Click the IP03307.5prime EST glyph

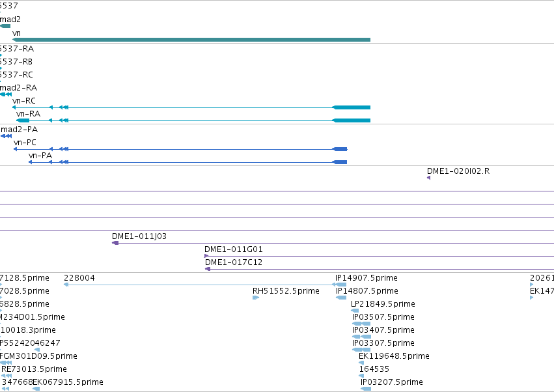[361, 350]
